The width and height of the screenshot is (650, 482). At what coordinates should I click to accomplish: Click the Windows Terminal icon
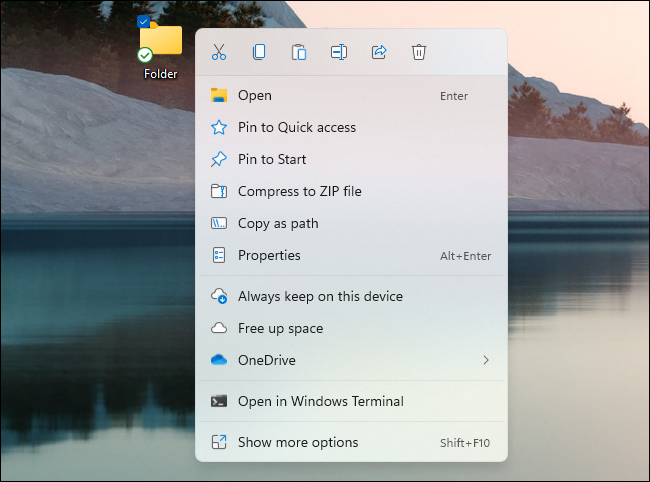pyautogui.click(x=219, y=402)
